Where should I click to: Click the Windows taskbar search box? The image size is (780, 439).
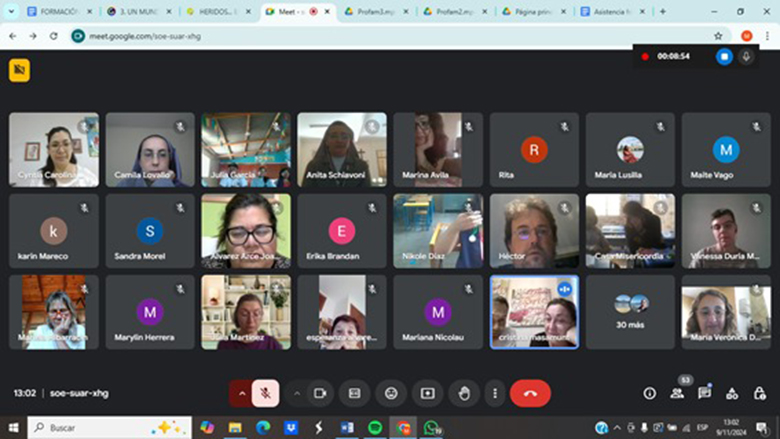[100, 427]
